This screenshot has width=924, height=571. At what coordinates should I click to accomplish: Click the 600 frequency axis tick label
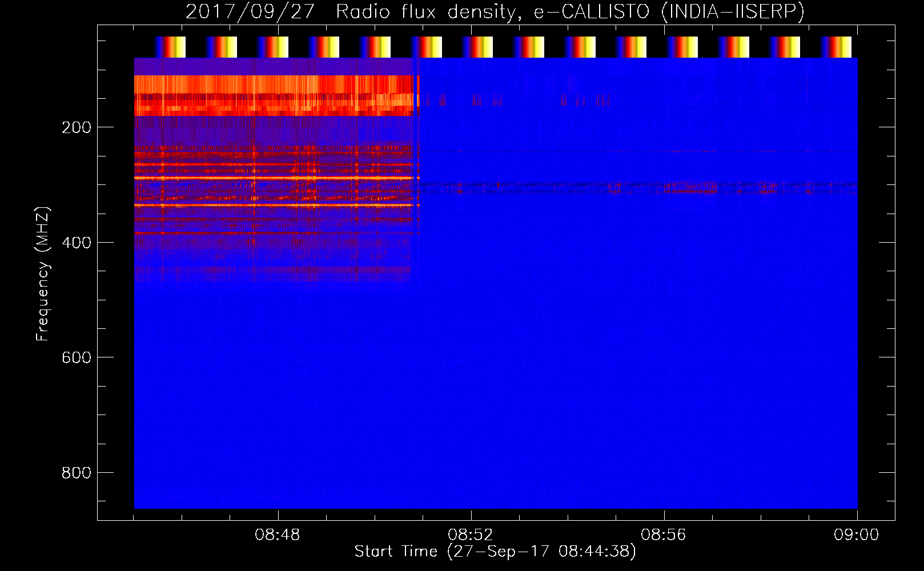(77, 357)
